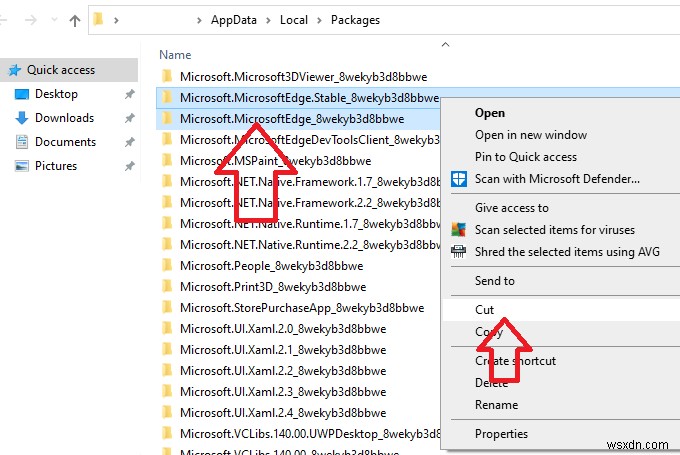Screen dimensions: 680x455
Task: Click folder icon of Microsoft.People row
Action: tap(167, 265)
